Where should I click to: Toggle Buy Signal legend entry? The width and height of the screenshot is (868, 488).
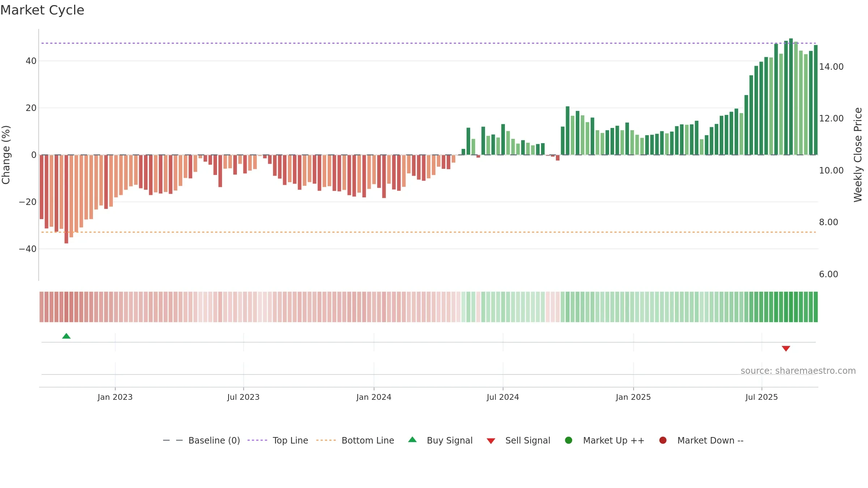click(x=440, y=440)
